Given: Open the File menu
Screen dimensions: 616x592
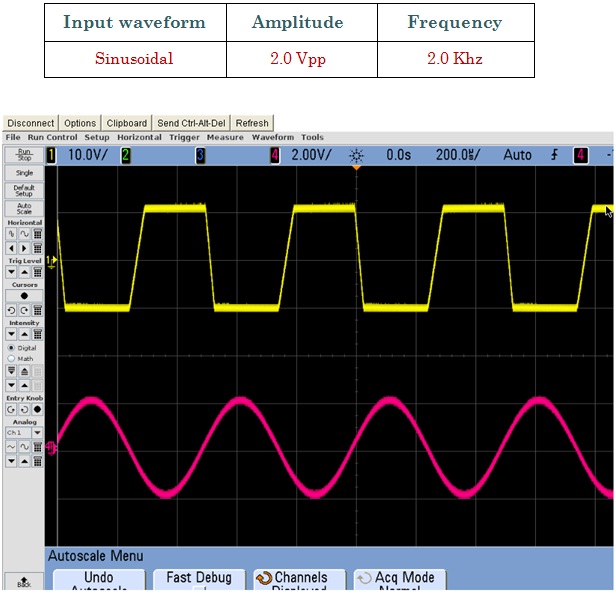Looking at the screenshot, I should (13, 137).
